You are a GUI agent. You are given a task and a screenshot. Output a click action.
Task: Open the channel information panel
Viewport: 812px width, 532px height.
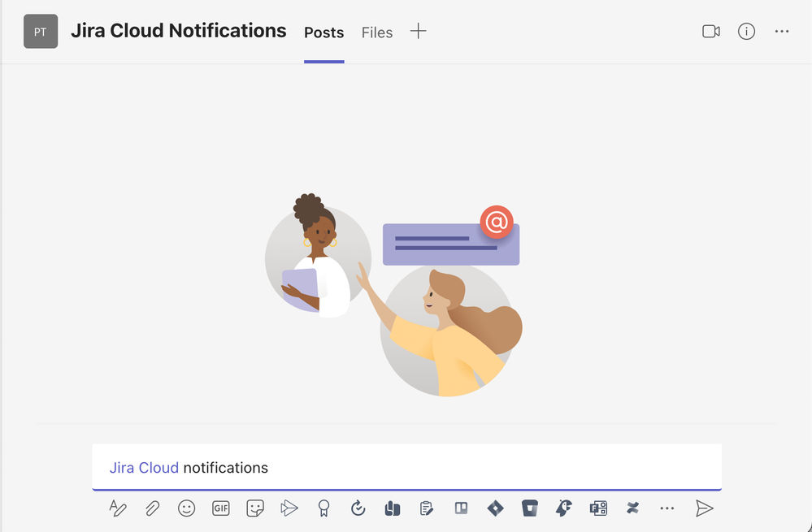tap(746, 31)
